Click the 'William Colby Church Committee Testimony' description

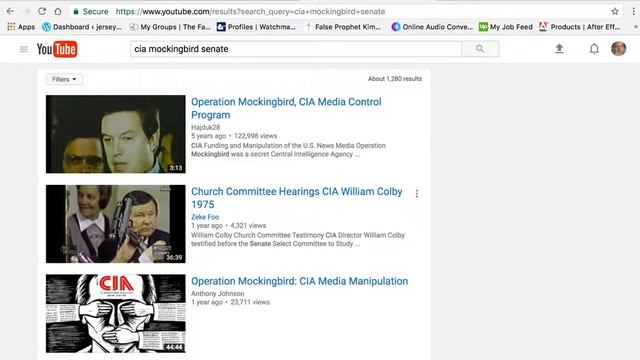[x=298, y=240]
